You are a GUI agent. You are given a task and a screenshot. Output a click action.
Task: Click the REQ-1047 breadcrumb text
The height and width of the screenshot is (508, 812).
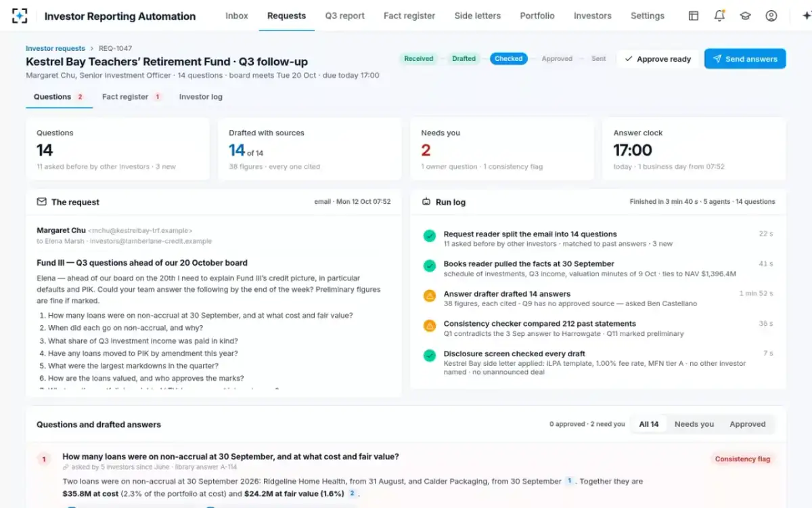pos(115,48)
